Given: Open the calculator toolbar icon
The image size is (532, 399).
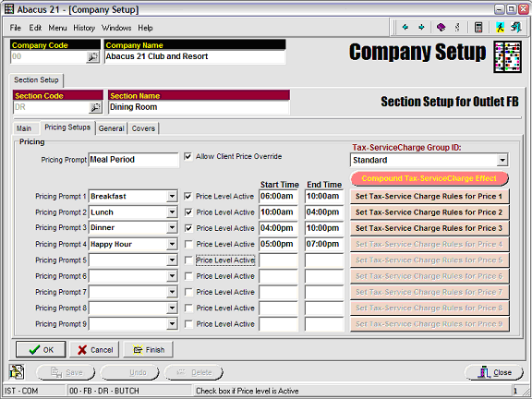Looking at the screenshot, I should click(478, 27).
